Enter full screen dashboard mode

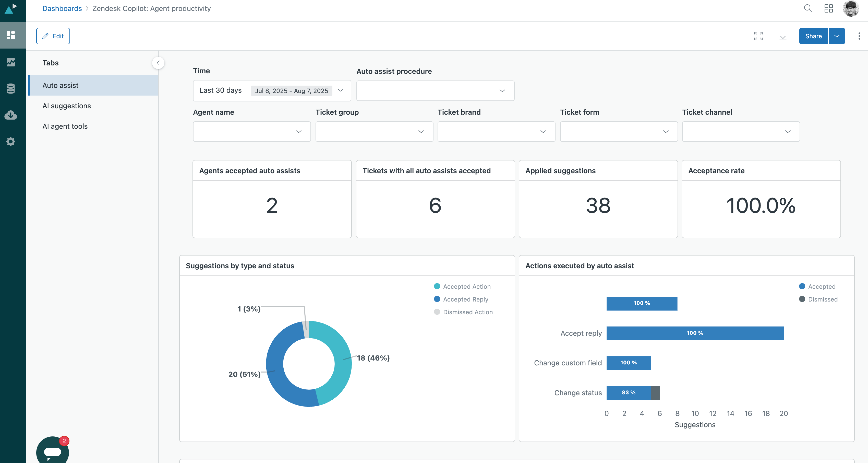point(758,36)
